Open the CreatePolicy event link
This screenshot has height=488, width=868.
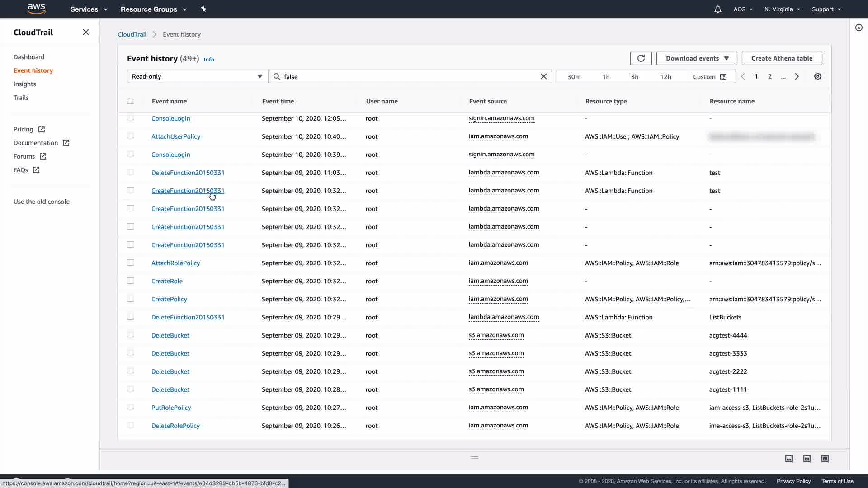pyautogui.click(x=169, y=299)
